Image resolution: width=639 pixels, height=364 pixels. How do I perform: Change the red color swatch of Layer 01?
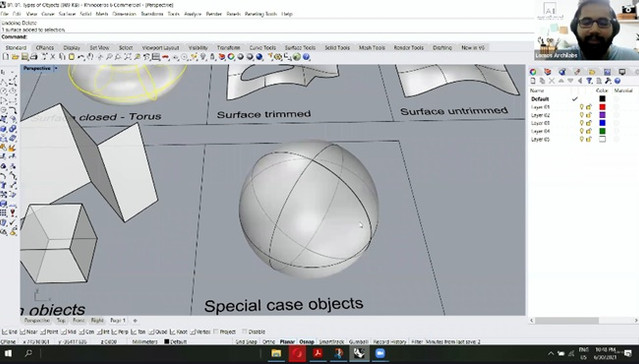pos(602,107)
